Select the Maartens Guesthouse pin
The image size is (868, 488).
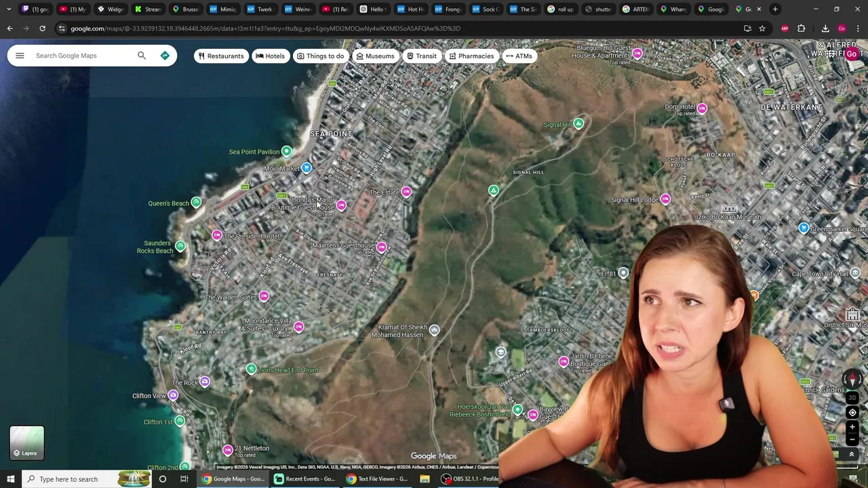[x=382, y=248]
